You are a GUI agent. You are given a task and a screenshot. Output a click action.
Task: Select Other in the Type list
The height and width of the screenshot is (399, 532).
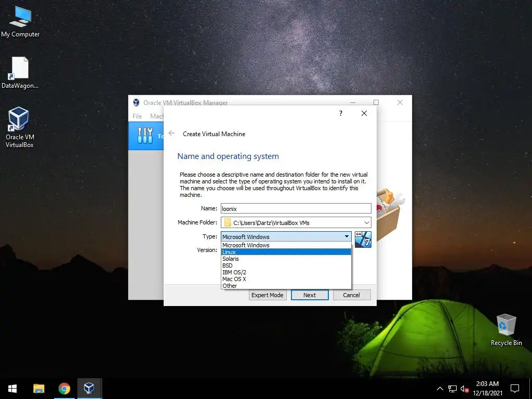(x=286, y=286)
